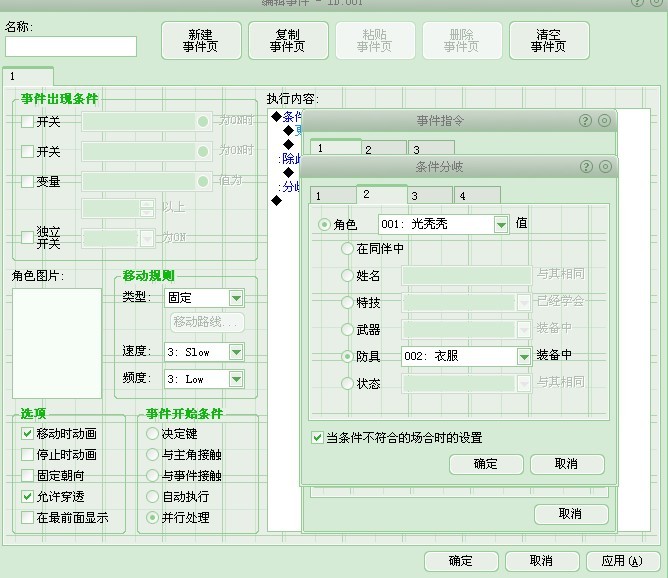Select tab 2 in 条件分歧
668x578 pixels.
point(382,194)
